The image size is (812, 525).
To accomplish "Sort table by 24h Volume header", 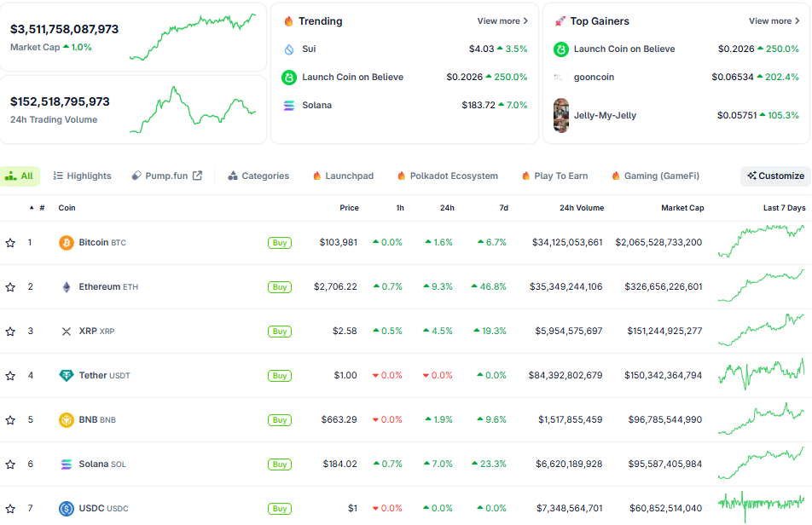I will pyautogui.click(x=582, y=208).
